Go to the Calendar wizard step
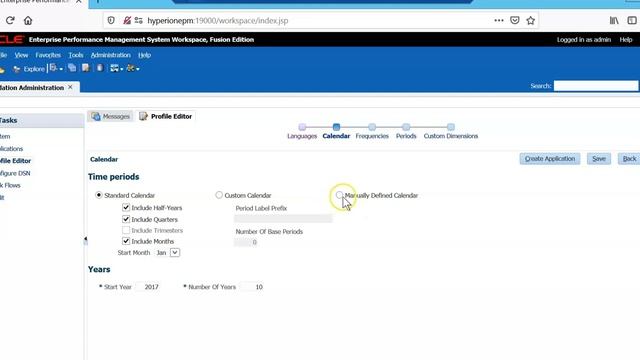 tap(336, 132)
